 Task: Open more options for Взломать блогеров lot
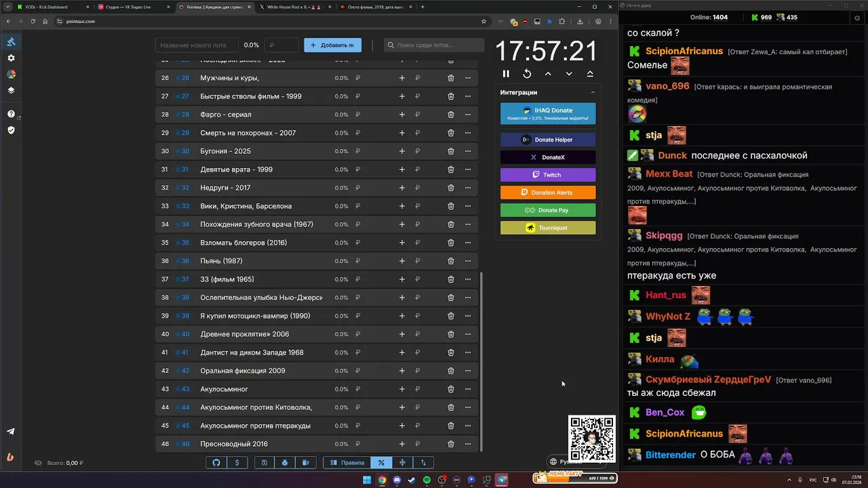468,243
